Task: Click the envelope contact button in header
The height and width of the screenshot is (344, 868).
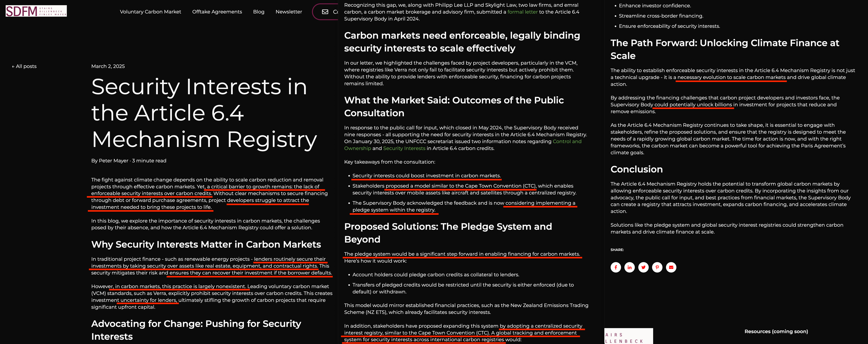Action: pyautogui.click(x=325, y=12)
